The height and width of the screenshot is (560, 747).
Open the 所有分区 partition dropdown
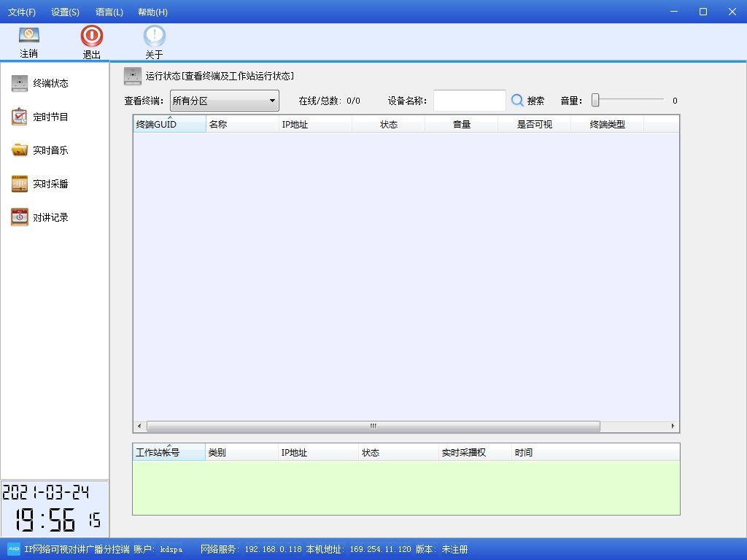point(219,100)
